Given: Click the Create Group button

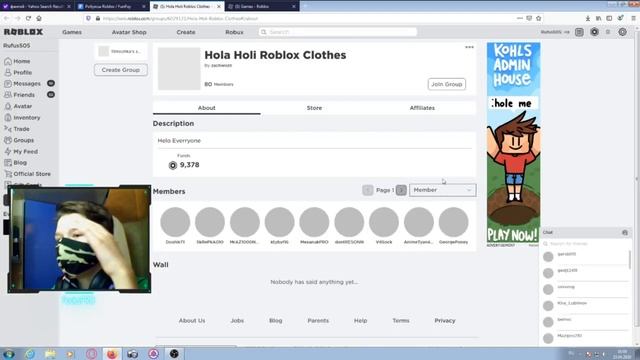Looking at the screenshot, I should point(121,70).
